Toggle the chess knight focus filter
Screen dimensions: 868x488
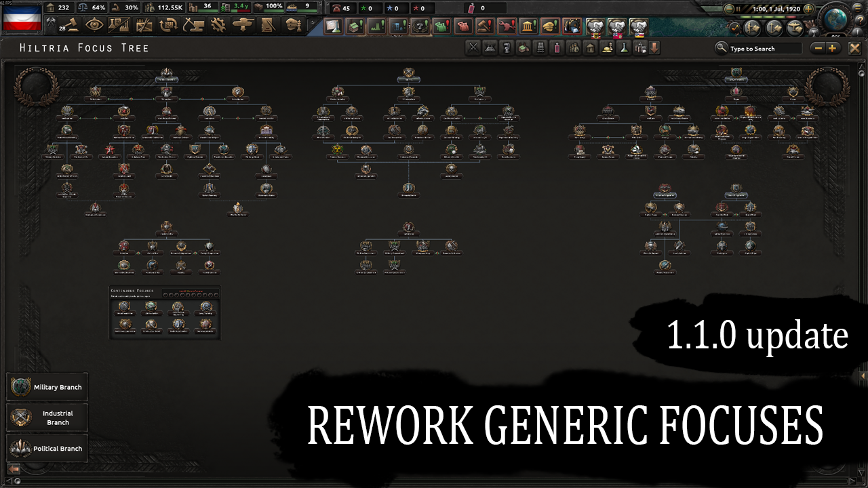click(x=507, y=48)
